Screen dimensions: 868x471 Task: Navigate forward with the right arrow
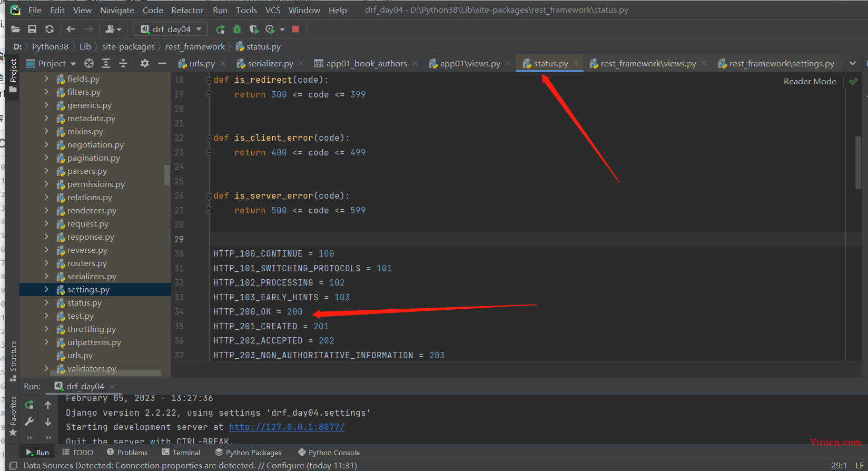pos(88,29)
